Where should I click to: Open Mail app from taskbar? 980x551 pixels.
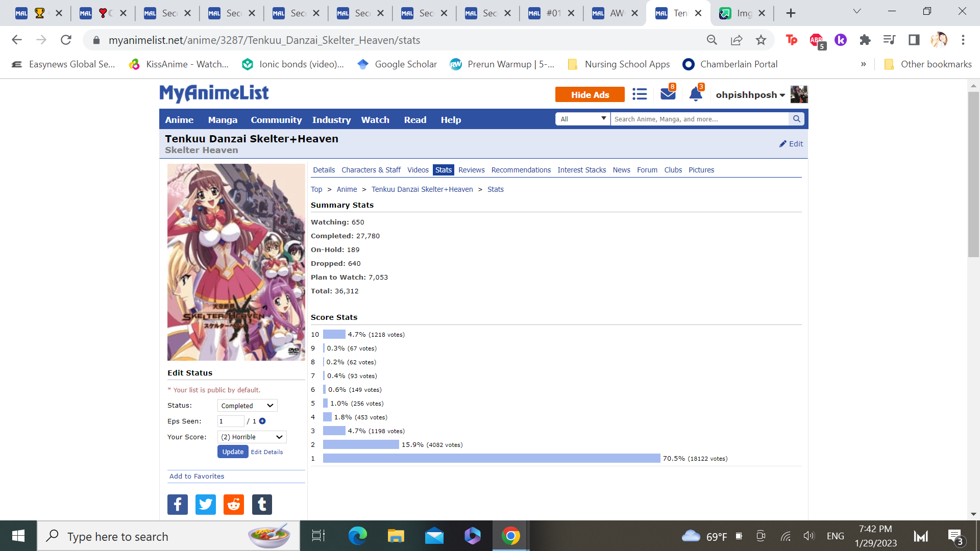pos(434,536)
